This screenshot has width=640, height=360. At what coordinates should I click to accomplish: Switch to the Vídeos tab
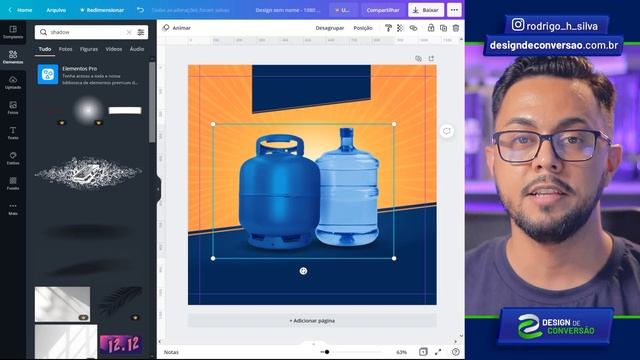(x=114, y=49)
